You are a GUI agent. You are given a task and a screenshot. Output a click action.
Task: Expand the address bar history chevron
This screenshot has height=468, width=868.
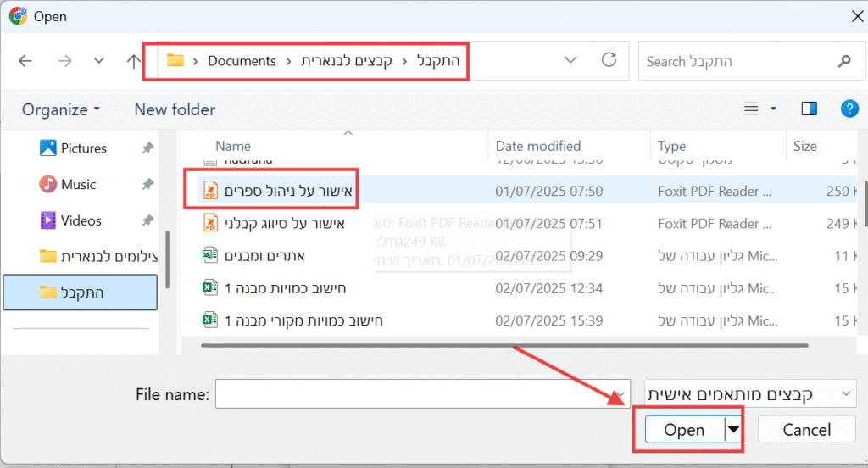pyautogui.click(x=570, y=60)
